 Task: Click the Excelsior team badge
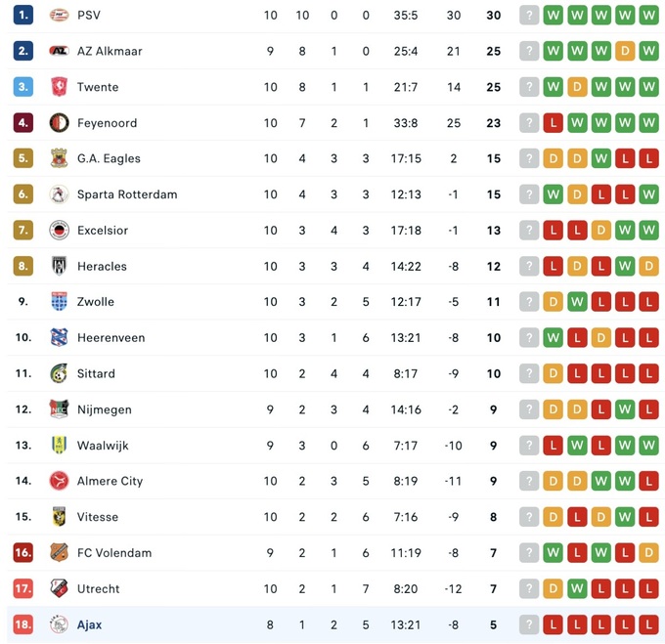[x=59, y=231]
